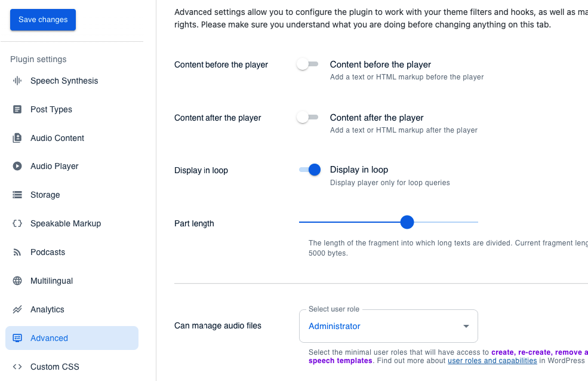Enable Content after the player toggle
Image resolution: width=588 pixels, height=381 pixels.
coord(307,118)
